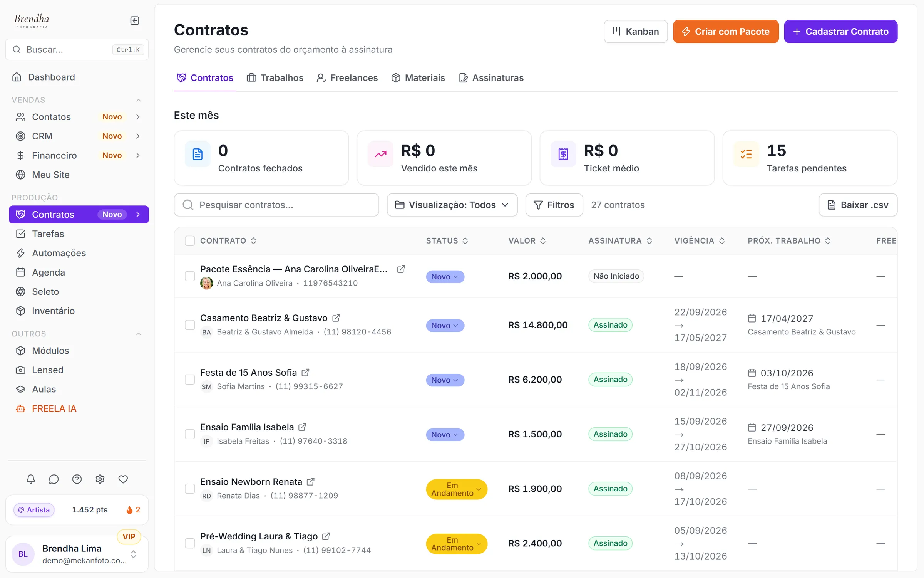Click the heart favorites icon

123,479
